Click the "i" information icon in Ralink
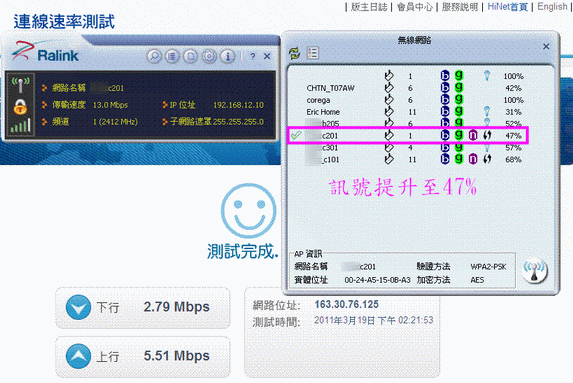The height and width of the screenshot is (383, 573). 228,56
